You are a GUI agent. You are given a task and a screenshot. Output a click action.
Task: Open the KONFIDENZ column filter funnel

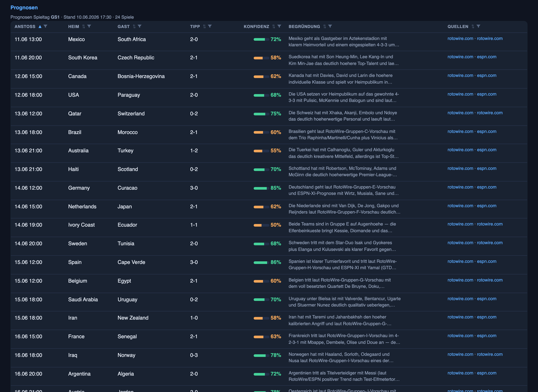[x=279, y=26]
